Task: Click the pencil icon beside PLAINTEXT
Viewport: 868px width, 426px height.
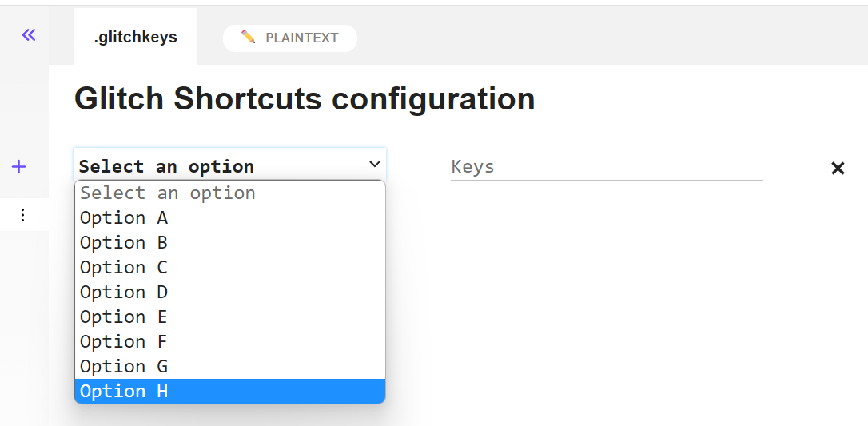Action: click(249, 37)
